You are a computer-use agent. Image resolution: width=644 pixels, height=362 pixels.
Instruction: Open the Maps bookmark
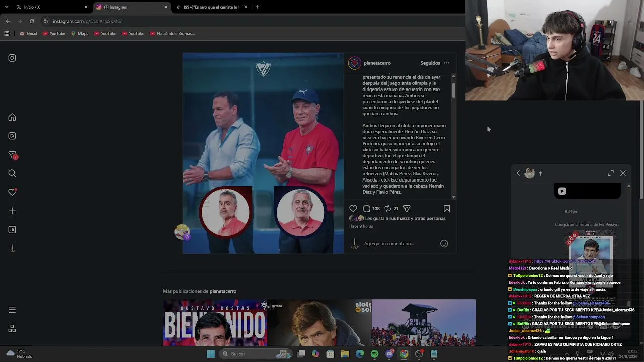click(x=79, y=34)
